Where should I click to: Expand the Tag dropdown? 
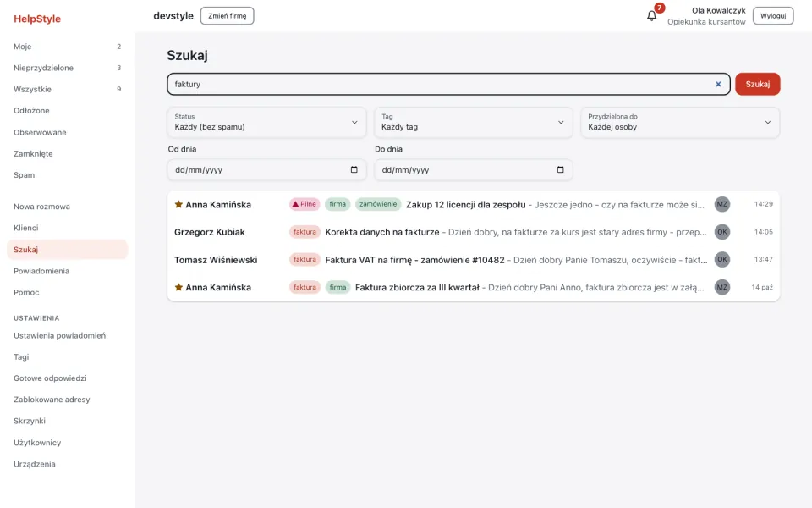[x=474, y=122]
